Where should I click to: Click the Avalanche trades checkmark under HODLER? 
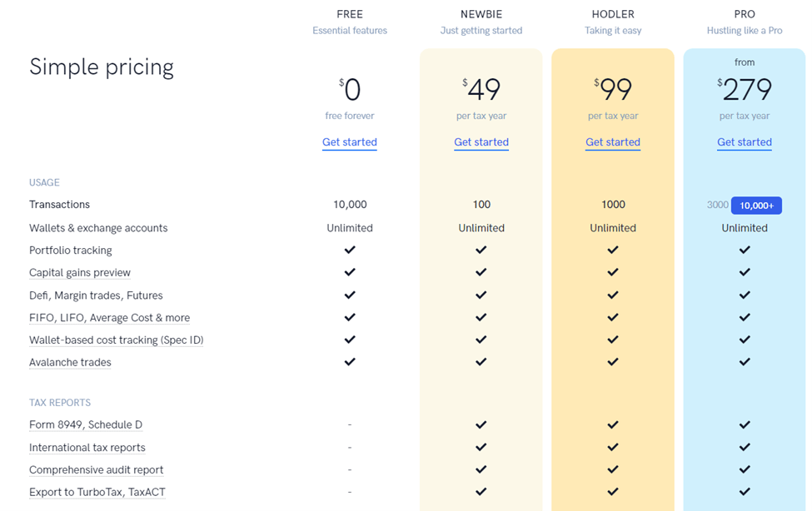(x=613, y=361)
